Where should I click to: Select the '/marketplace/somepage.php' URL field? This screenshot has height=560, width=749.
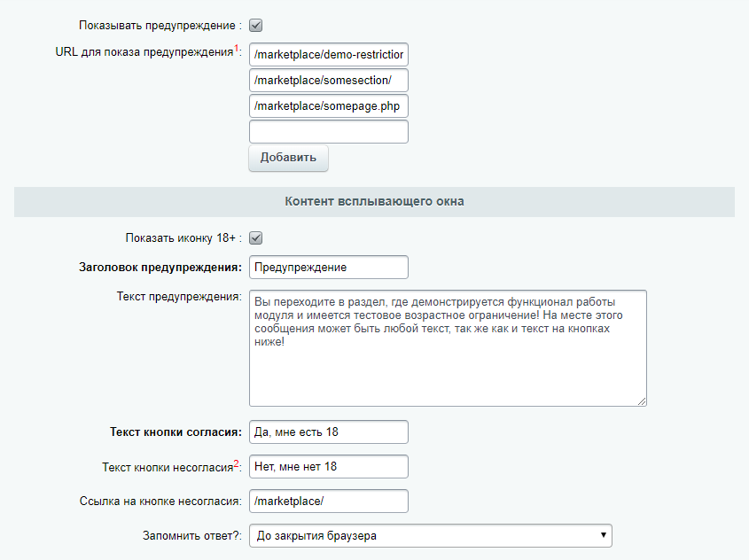[328, 106]
